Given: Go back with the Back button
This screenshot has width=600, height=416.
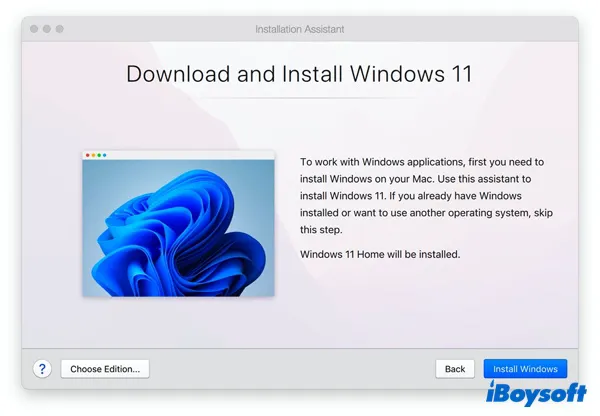Looking at the screenshot, I should tap(455, 369).
